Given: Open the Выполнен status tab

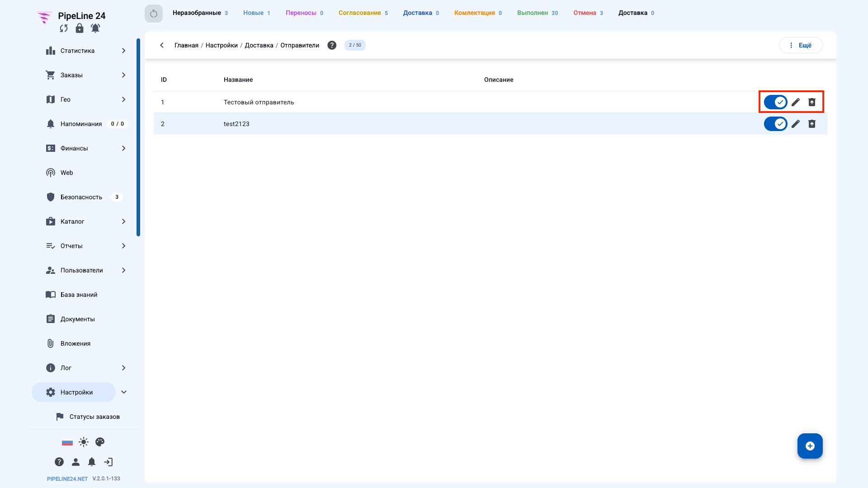Looking at the screenshot, I should click(x=538, y=13).
